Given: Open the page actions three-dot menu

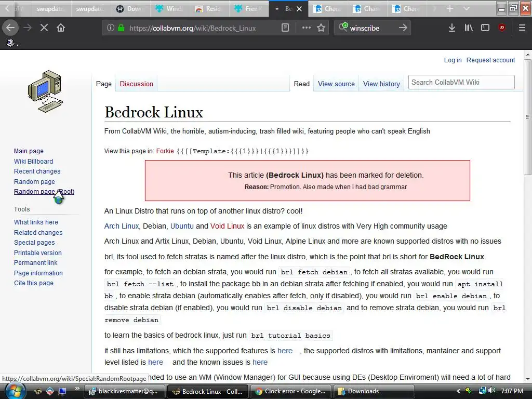Looking at the screenshot, I should (x=307, y=28).
